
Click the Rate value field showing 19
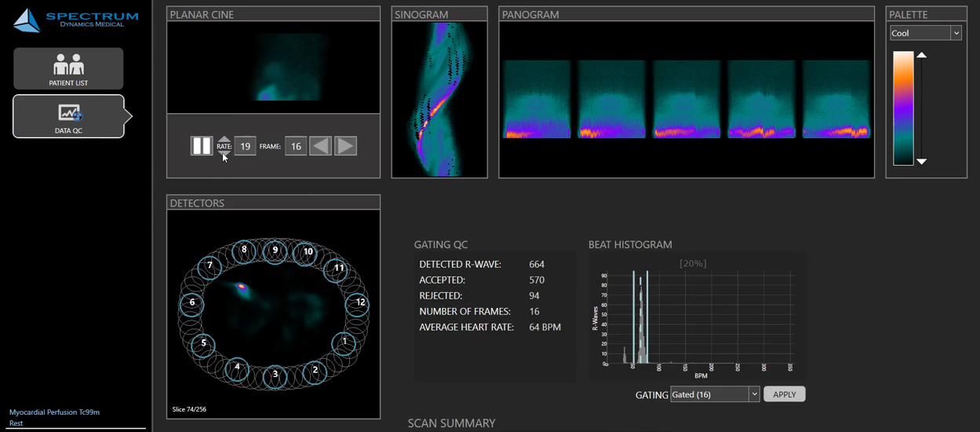[x=246, y=146]
